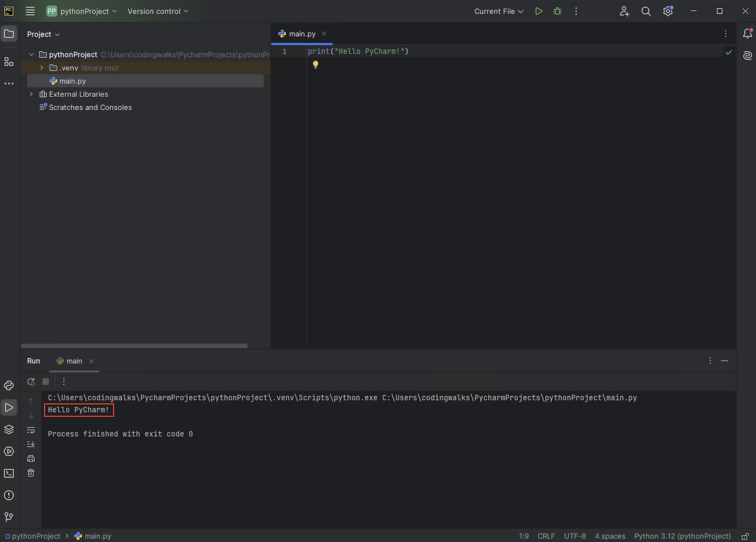The width and height of the screenshot is (756, 542).
Task: Click line number 1 in the gutter
Action: pyautogui.click(x=284, y=51)
